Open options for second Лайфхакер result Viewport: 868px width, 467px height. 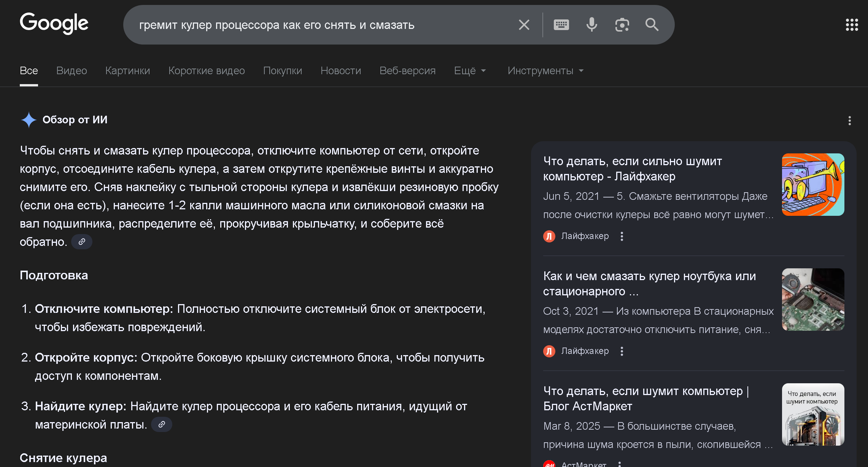tap(622, 351)
